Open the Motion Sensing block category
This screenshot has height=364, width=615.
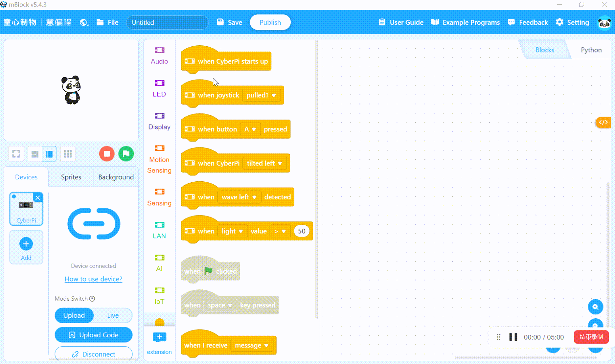point(159,159)
